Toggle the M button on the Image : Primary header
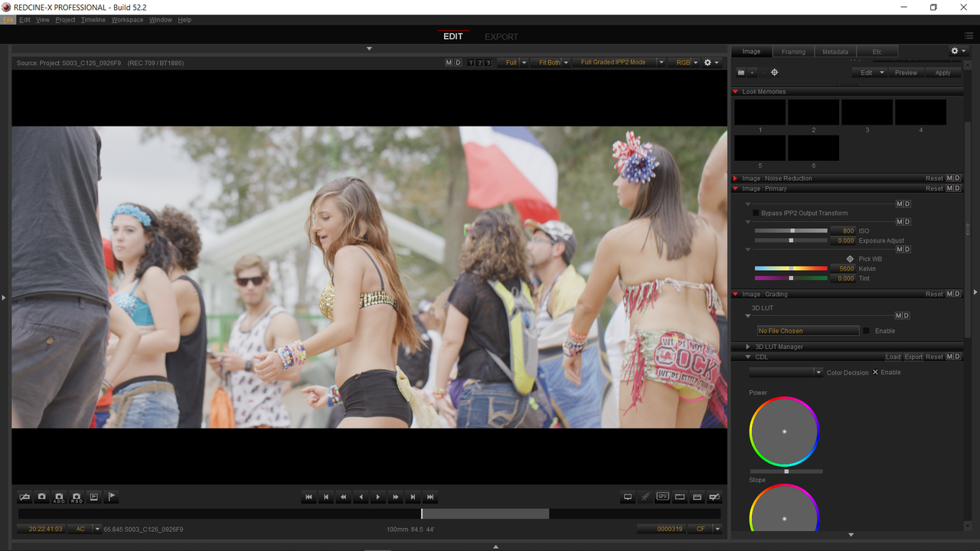 (949, 188)
